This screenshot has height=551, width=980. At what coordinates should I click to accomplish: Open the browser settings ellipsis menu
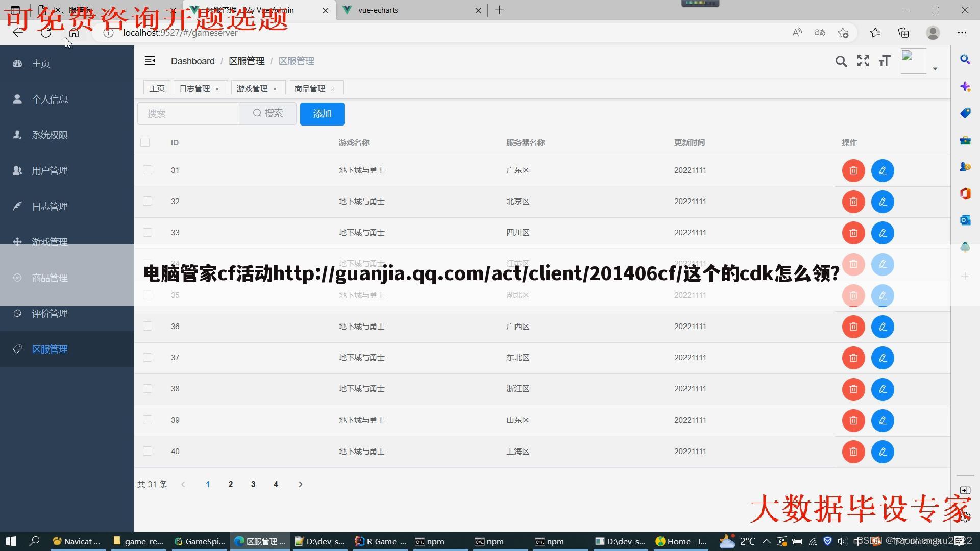tap(962, 33)
